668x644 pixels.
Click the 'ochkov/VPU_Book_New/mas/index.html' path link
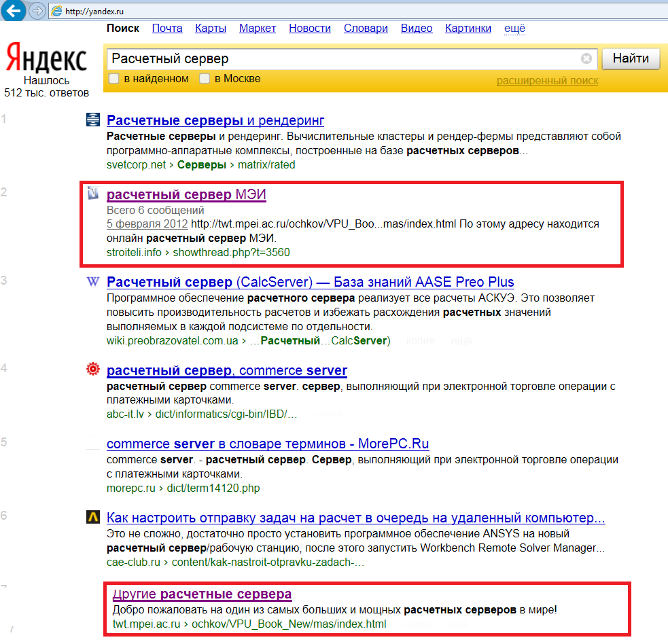[x=289, y=624]
